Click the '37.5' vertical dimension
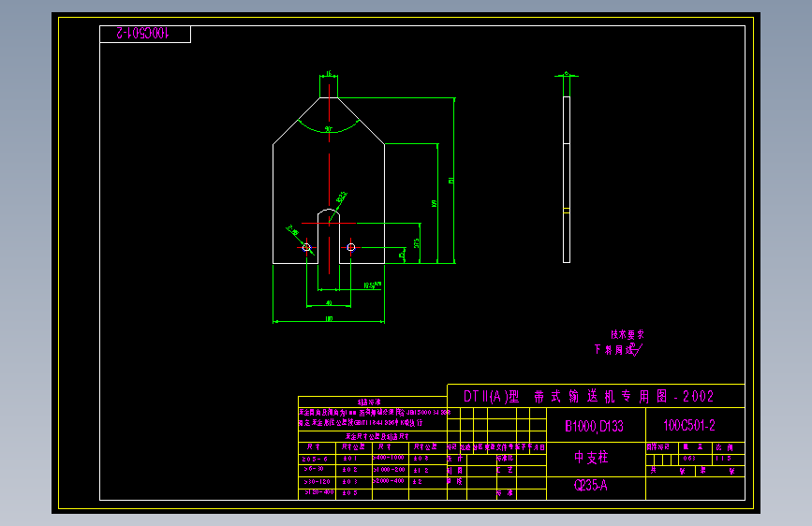Image resolution: width=812 pixels, height=526 pixels. pyautogui.click(x=417, y=242)
